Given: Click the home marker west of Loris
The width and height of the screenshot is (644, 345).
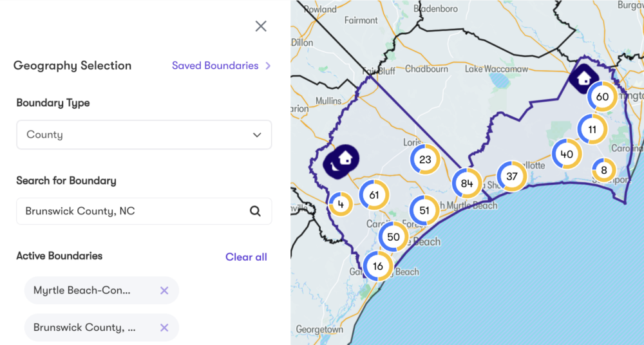Looking at the screenshot, I should [342, 158].
